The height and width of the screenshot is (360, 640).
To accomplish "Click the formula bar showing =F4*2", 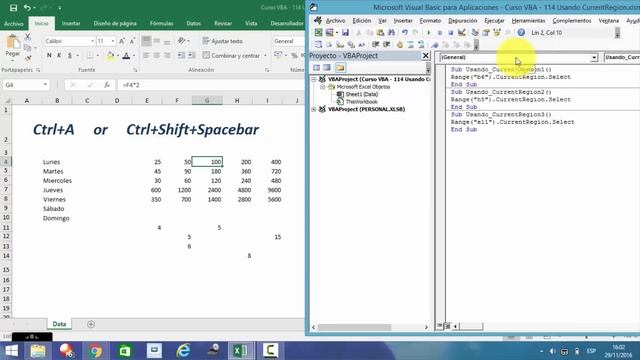I will click(211, 85).
